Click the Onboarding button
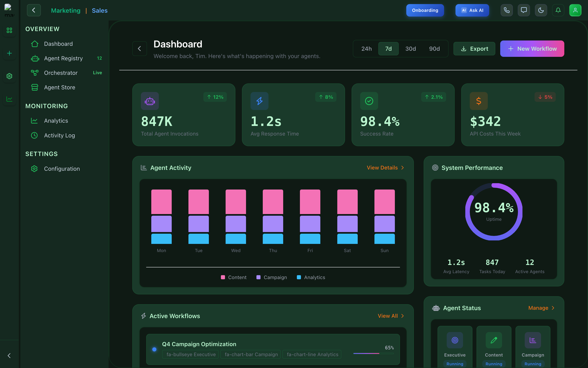Screen dimensions: 588x368 click(x=425, y=10)
